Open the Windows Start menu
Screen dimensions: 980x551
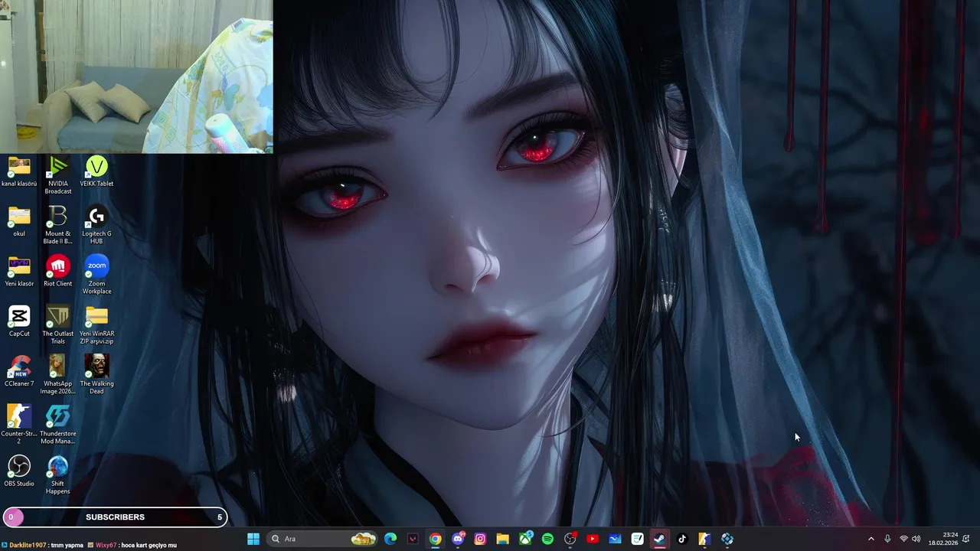coord(253,539)
